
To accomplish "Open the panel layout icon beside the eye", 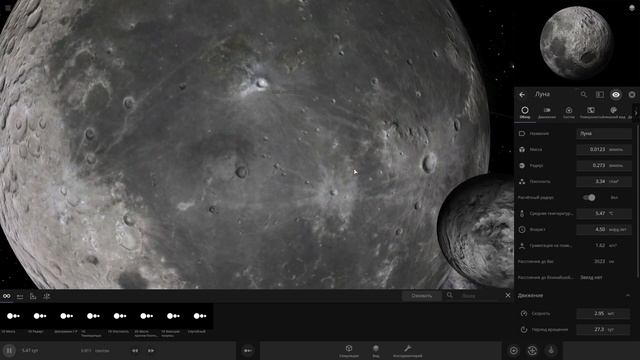I will pos(600,95).
